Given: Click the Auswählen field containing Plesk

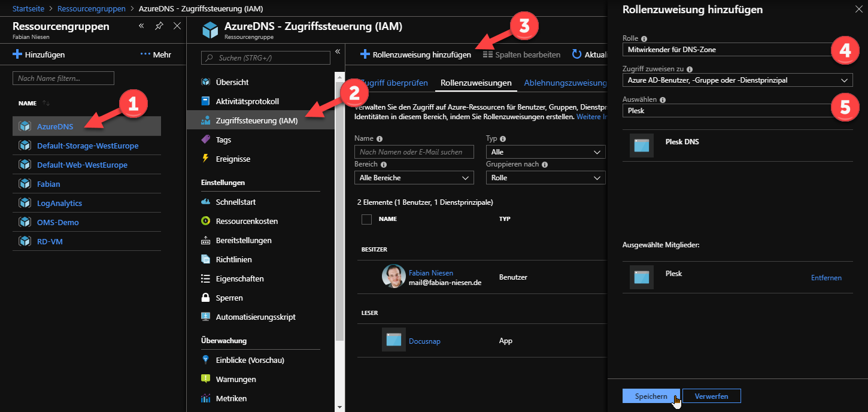Looking at the screenshot, I should click(x=738, y=111).
